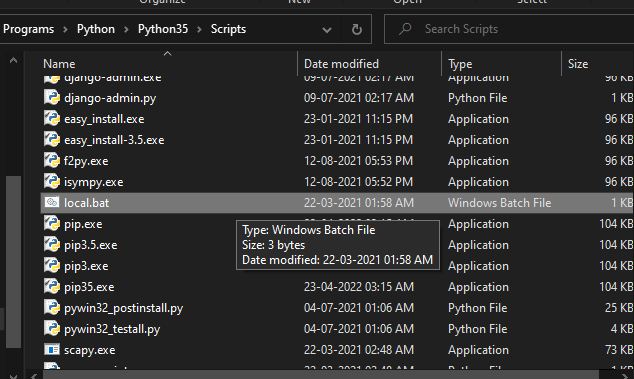Sort files by the Size column
Screen dimensions: 634x379
pos(578,64)
